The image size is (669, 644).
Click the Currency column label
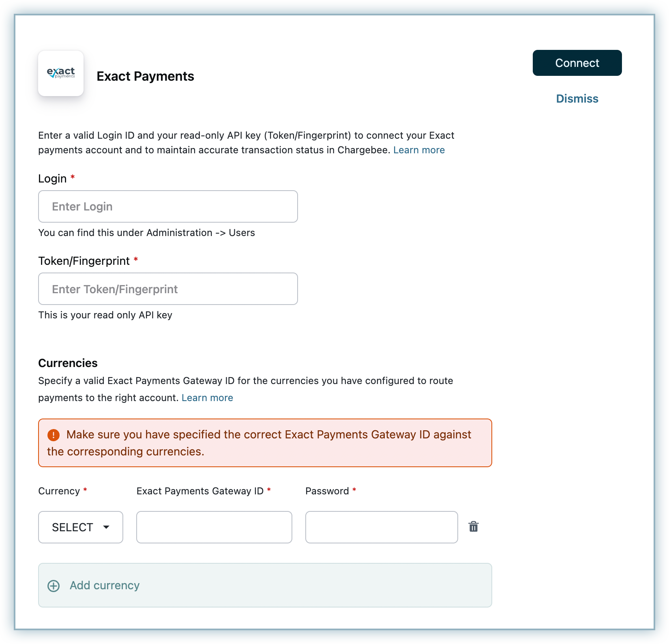point(59,491)
